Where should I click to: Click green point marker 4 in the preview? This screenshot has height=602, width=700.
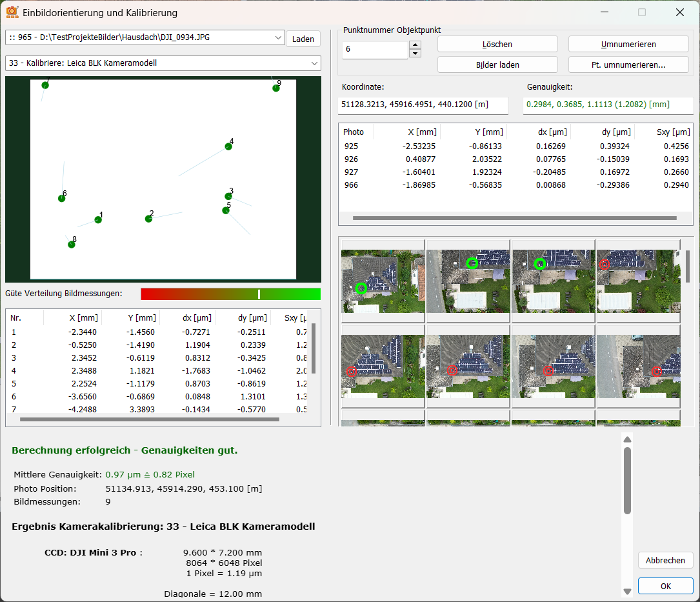click(x=228, y=146)
